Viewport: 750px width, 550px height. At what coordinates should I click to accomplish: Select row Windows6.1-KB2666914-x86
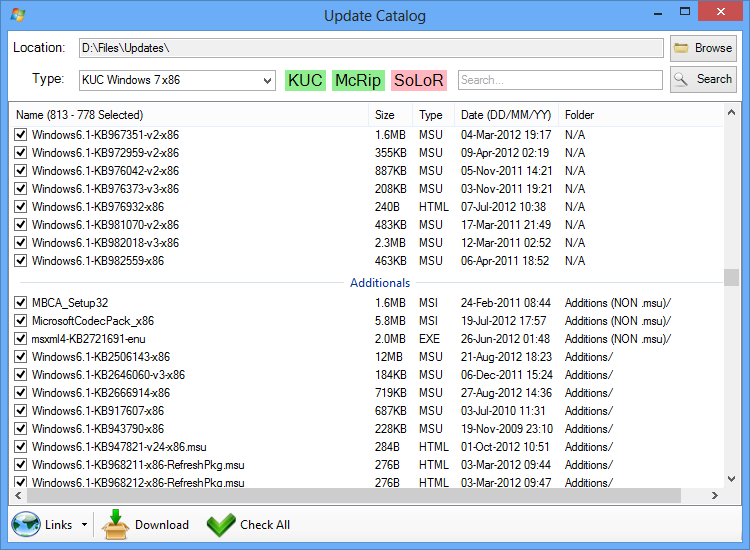coord(366,393)
